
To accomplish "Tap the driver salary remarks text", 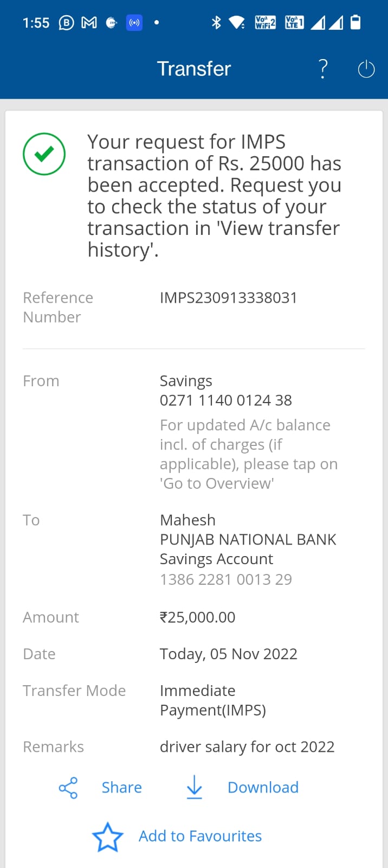I will click(247, 747).
